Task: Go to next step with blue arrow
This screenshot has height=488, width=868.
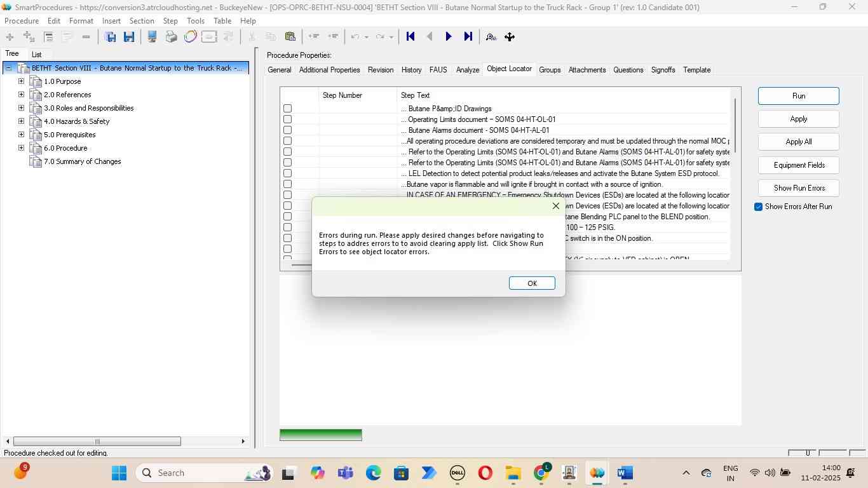Action: (449, 37)
